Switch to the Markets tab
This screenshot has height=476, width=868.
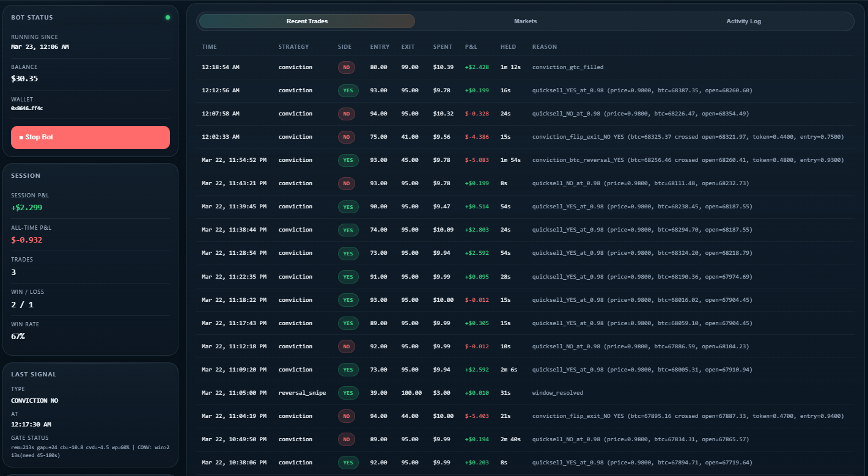tap(525, 21)
